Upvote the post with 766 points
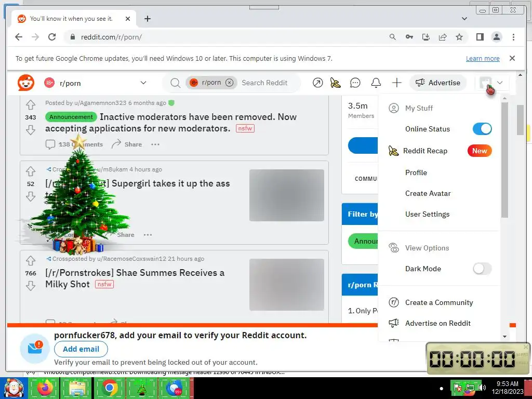The height and width of the screenshot is (399, 532). [31, 261]
